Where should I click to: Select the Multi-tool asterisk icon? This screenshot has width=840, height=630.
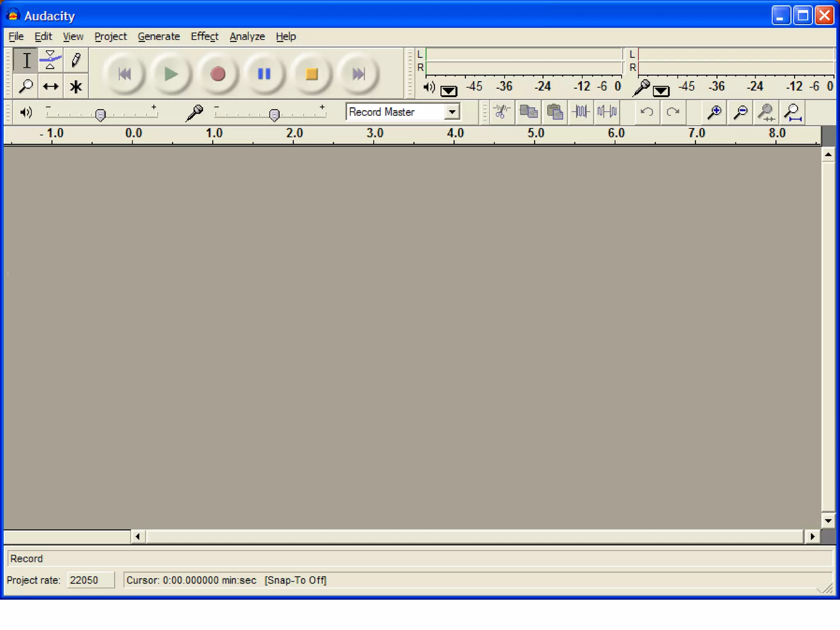(x=76, y=87)
